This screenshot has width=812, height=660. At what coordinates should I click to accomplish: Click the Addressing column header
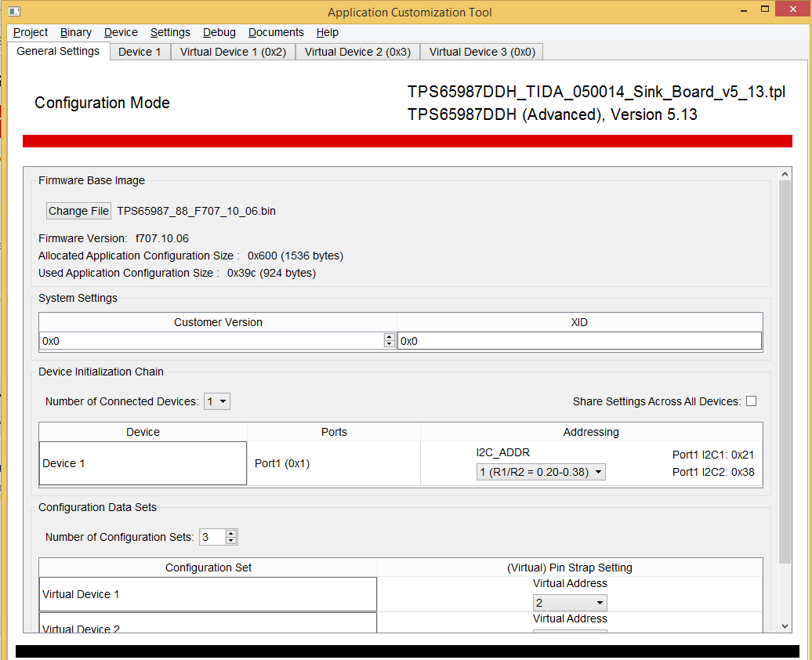pos(591,432)
